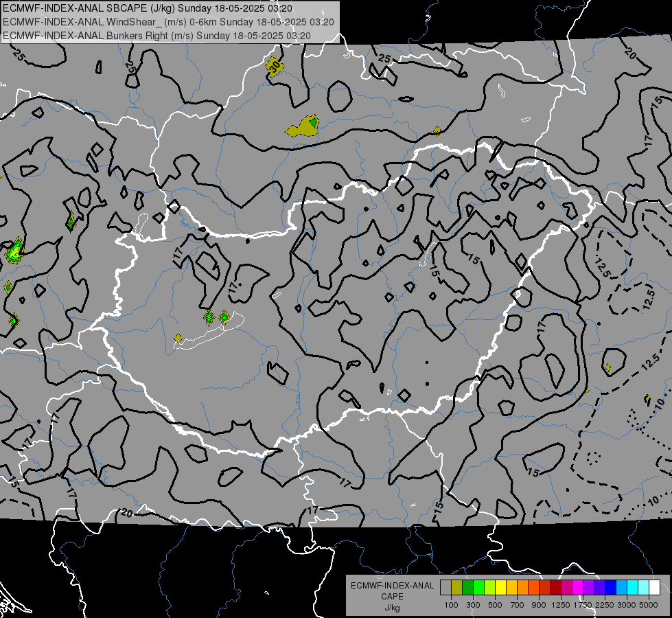The image size is (672, 618).
Task: Choose the indigo swatch before 2250
Action: pos(599,588)
